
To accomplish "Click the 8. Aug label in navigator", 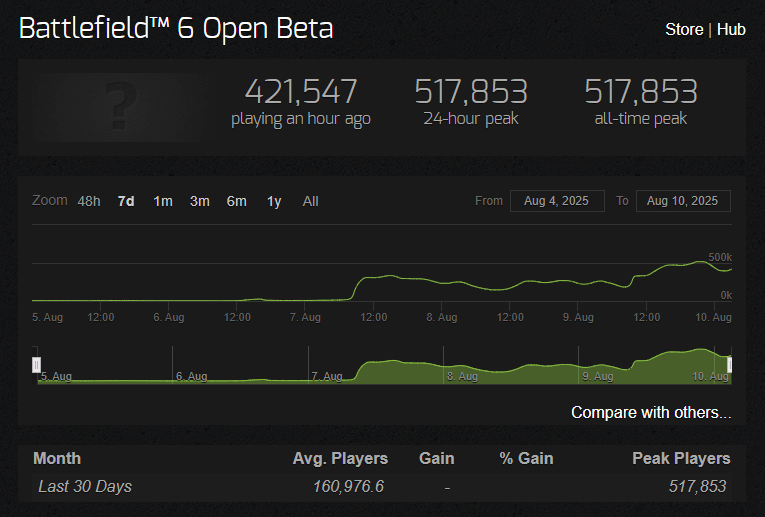I will tap(462, 377).
